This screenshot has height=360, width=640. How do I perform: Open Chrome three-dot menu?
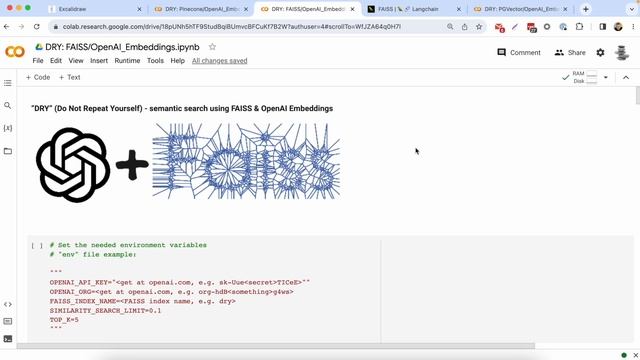pyautogui.click(x=633, y=27)
